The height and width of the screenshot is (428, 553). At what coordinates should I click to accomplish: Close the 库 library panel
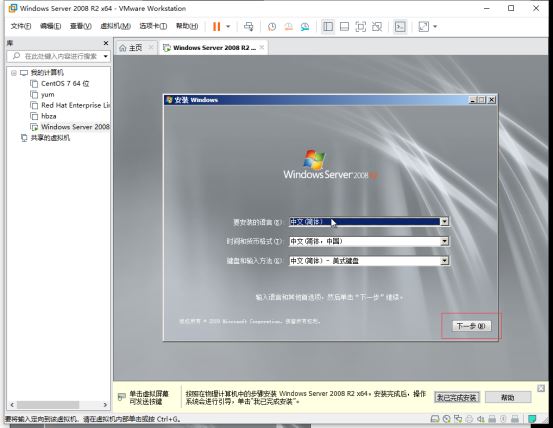(106, 43)
